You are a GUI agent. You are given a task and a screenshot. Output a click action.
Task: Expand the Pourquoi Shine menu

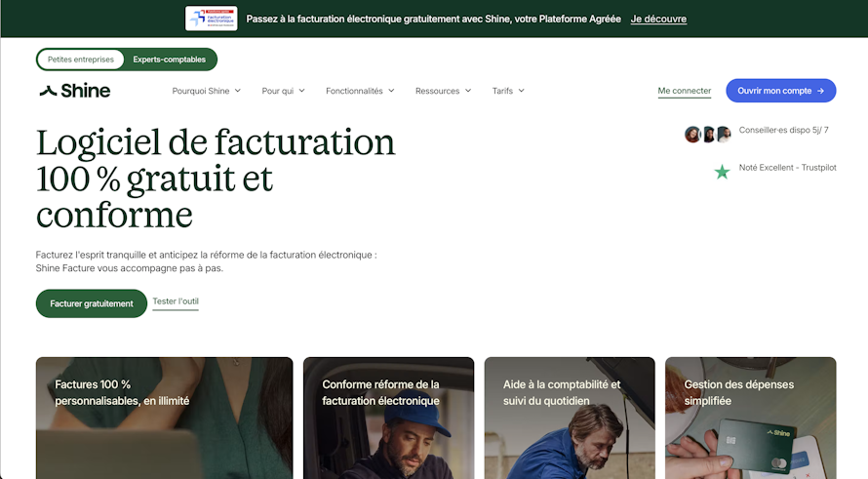coord(207,91)
